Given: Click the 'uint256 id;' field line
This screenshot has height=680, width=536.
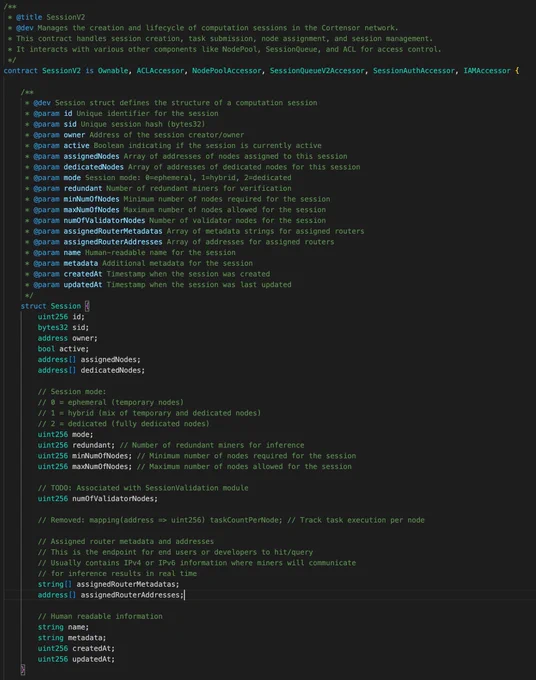Looking at the screenshot, I should click(x=61, y=317).
